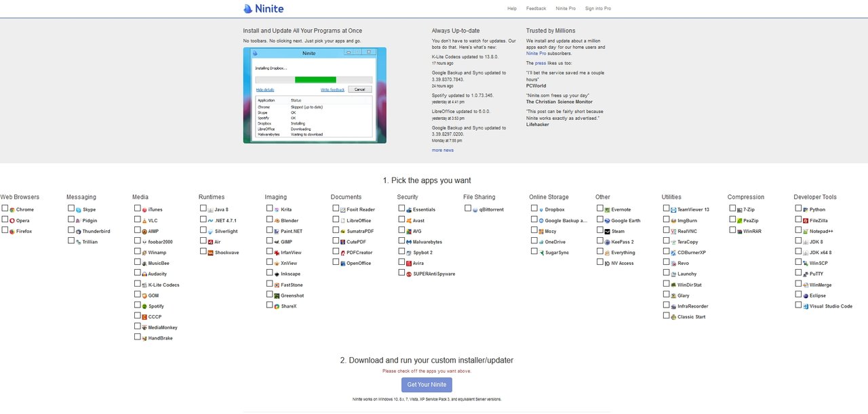
Task: Click the Trillian label
Action: (x=90, y=242)
